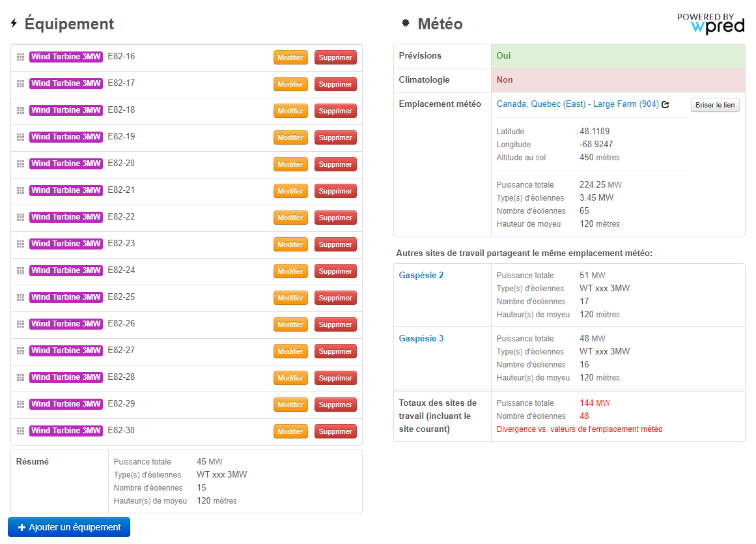Click Modifier for turbine E82-17
The width and height of the screenshot is (756, 544).
click(x=290, y=84)
